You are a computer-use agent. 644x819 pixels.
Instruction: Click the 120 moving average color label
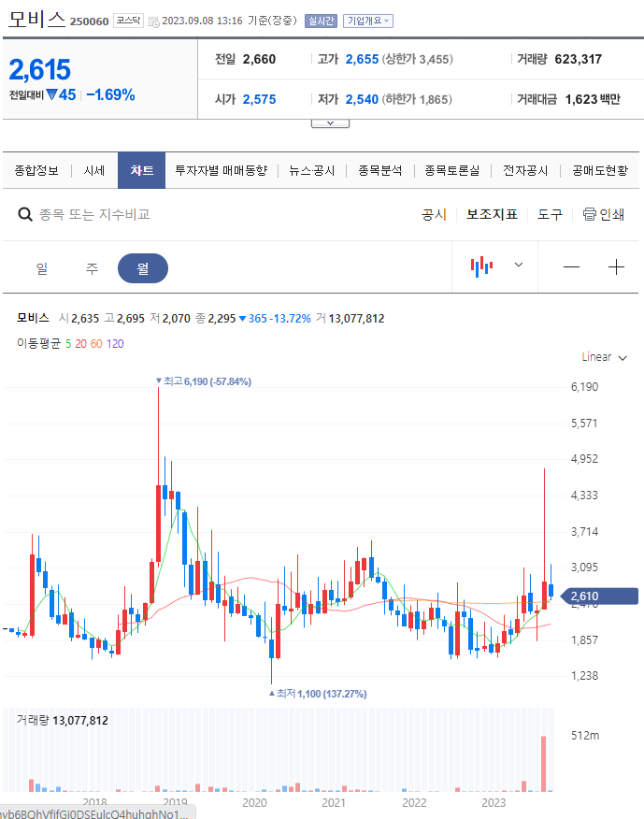pos(115,344)
